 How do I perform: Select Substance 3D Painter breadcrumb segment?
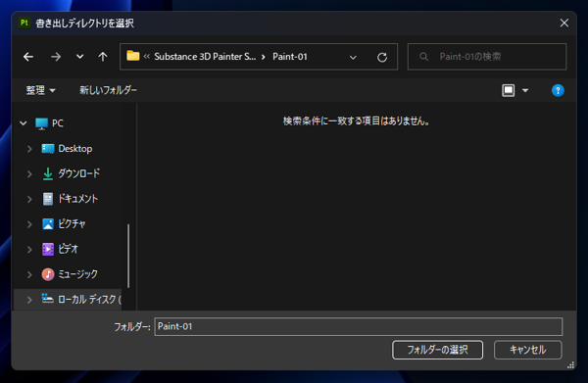pyautogui.click(x=205, y=57)
